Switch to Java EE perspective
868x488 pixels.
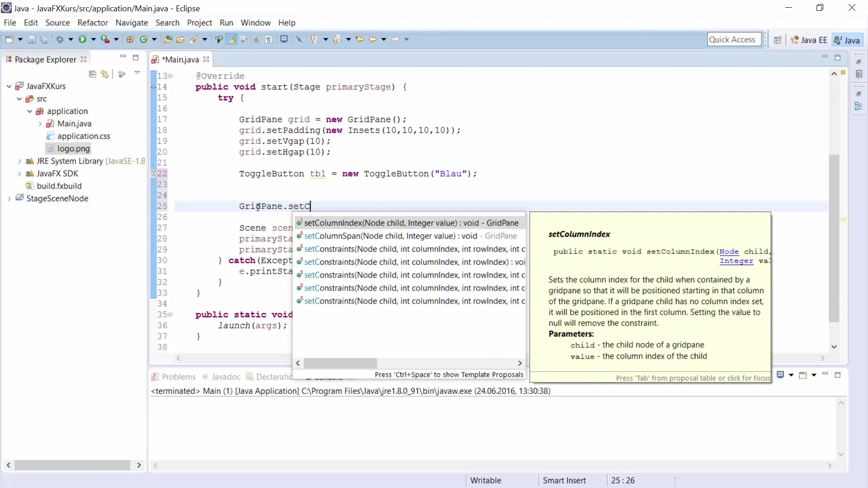tap(809, 40)
